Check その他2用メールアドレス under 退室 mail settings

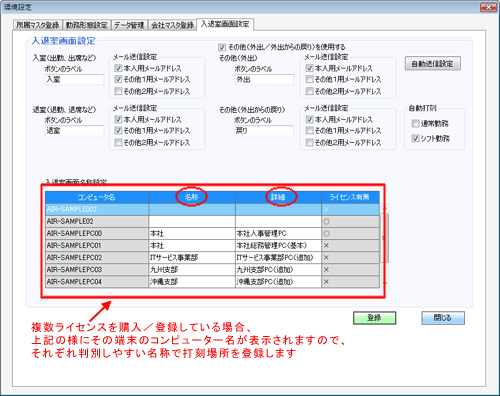[118, 142]
